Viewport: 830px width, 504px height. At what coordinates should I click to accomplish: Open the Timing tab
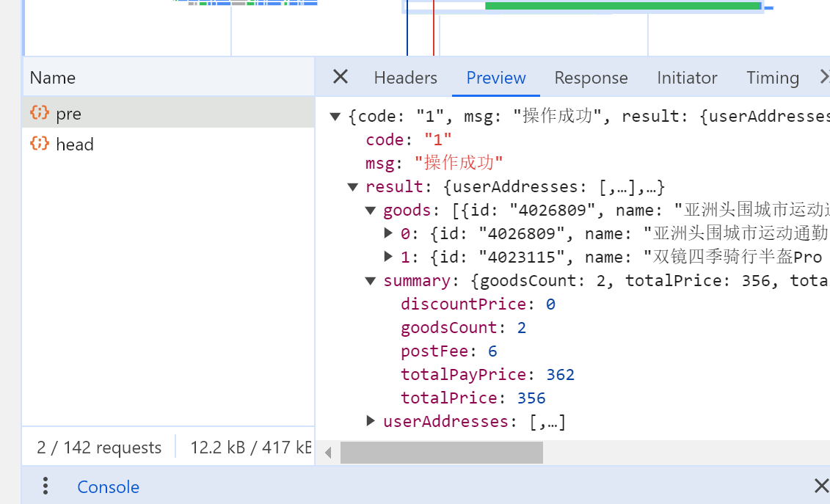coord(772,78)
